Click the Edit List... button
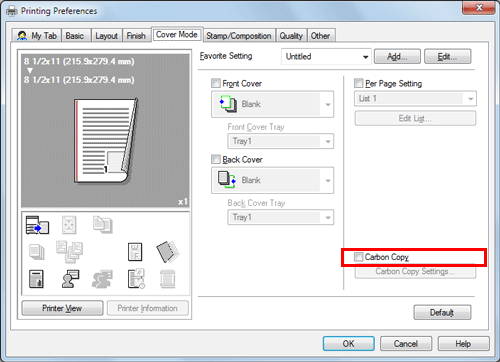 pyautogui.click(x=415, y=118)
